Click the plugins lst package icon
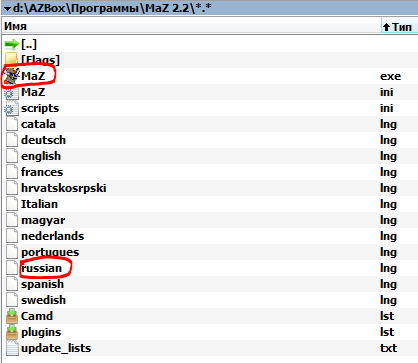The height and width of the screenshot is (363, 418). tap(12, 332)
